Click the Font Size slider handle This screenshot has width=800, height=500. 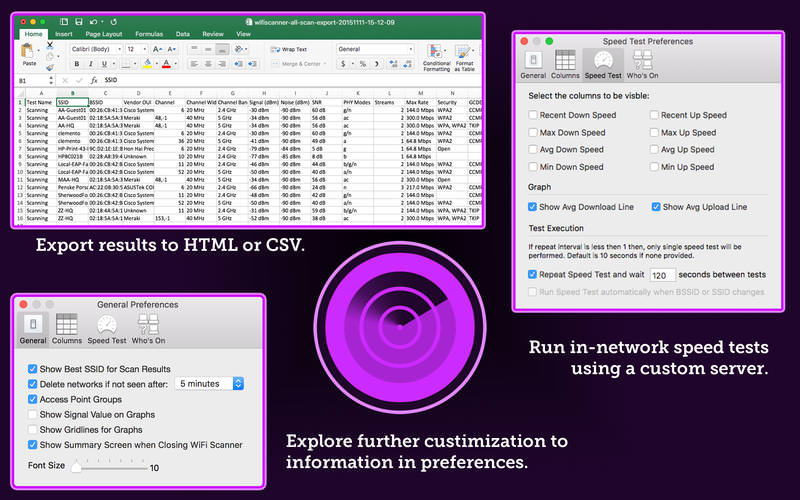[x=76, y=467]
